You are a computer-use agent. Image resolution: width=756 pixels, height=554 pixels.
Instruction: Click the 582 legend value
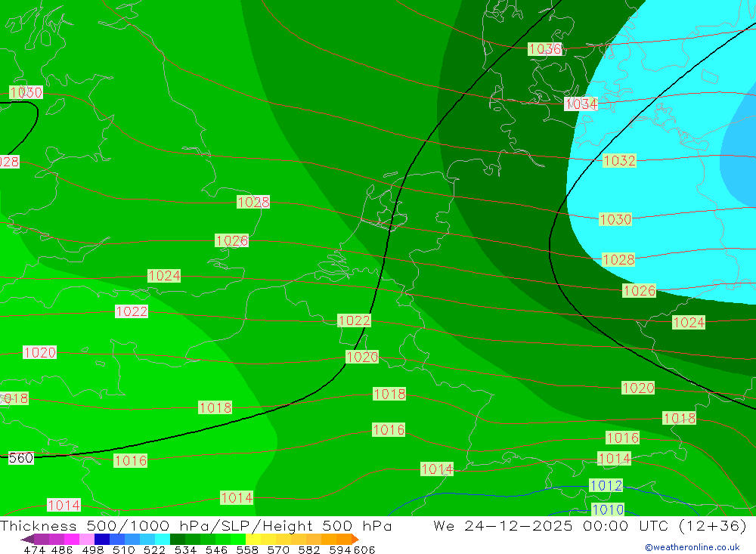click(308, 549)
